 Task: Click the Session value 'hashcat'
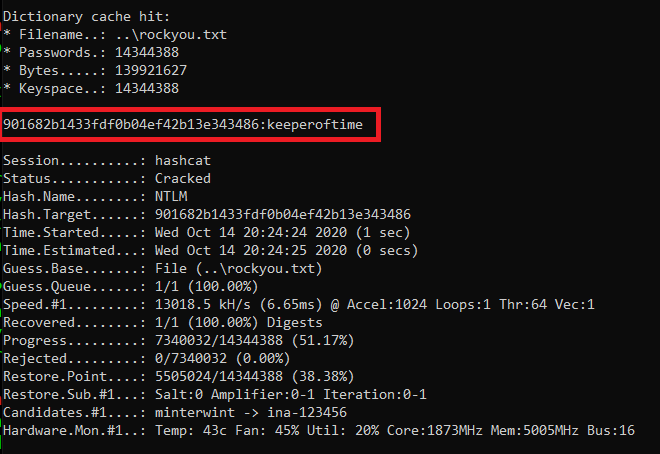(x=183, y=160)
